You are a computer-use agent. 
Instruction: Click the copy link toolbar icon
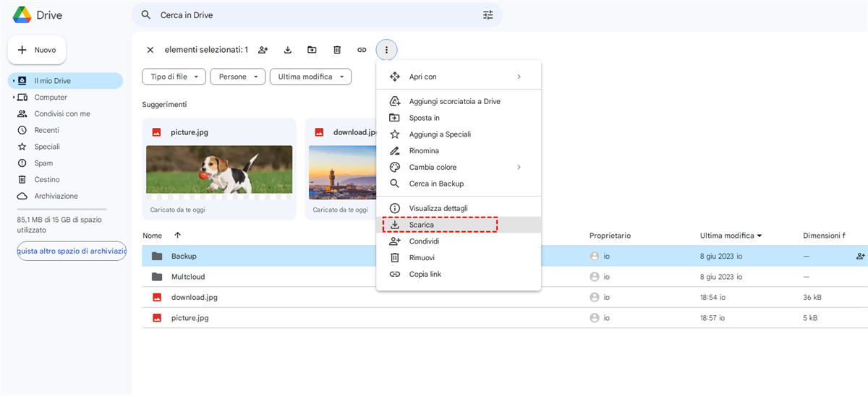(x=362, y=50)
